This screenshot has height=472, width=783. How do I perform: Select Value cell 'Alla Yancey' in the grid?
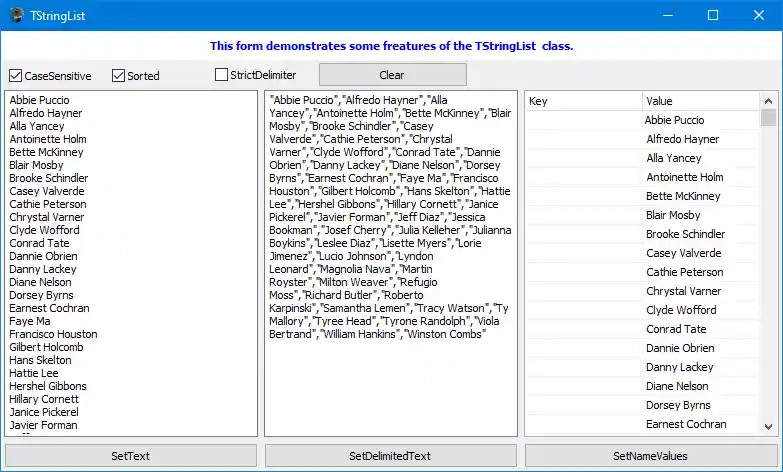pos(701,158)
